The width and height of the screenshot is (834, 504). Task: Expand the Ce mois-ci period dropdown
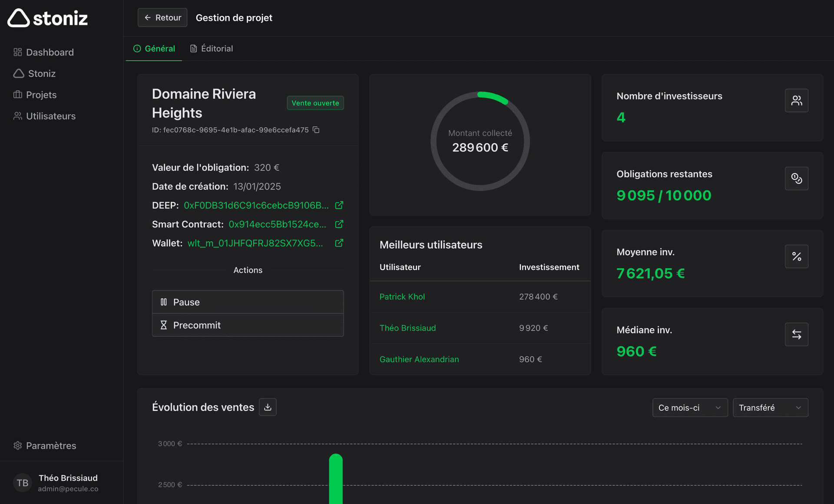[690, 408]
